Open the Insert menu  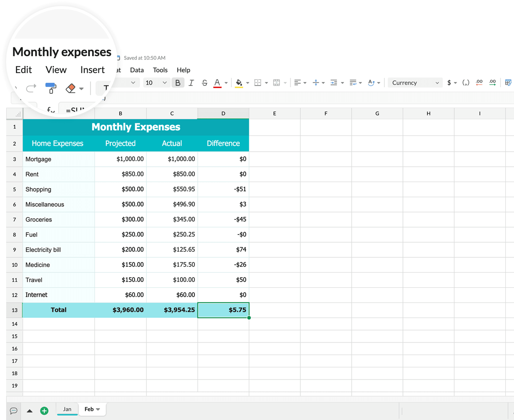[92, 70]
